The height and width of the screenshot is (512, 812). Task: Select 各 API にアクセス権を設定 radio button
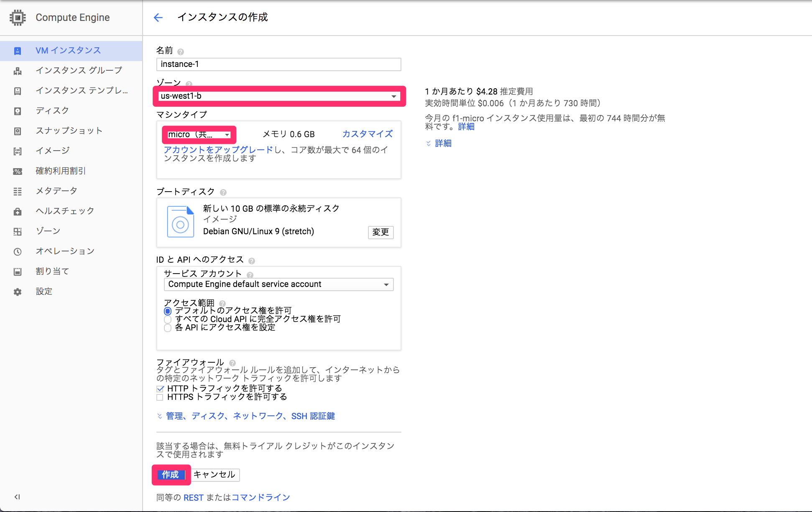[168, 328]
